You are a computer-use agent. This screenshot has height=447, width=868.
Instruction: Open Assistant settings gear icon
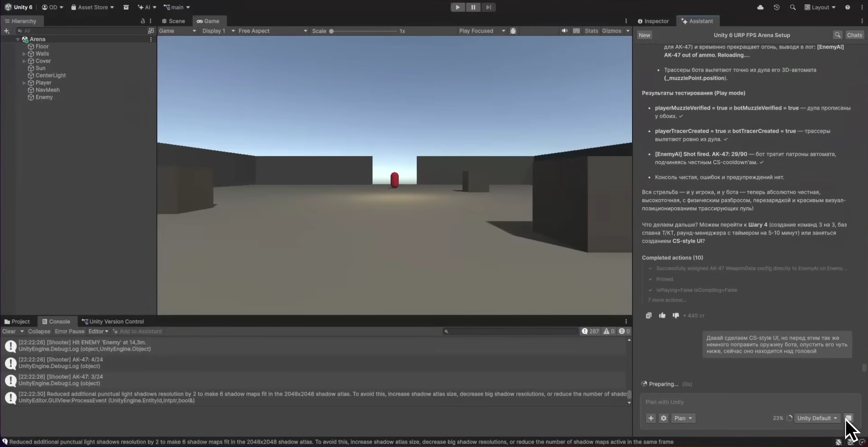[664, 418]
